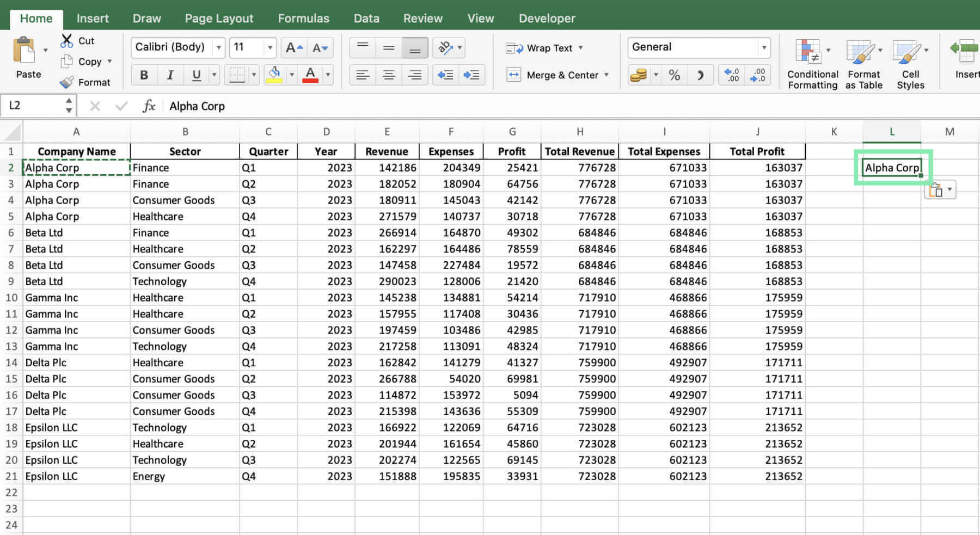The image size is (980, 535).
Task: Open the font name dropdown
Action: 218,47
